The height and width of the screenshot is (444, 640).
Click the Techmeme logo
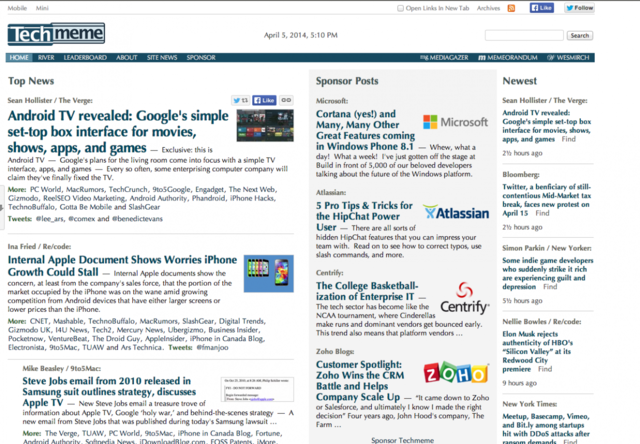point(56,34)
